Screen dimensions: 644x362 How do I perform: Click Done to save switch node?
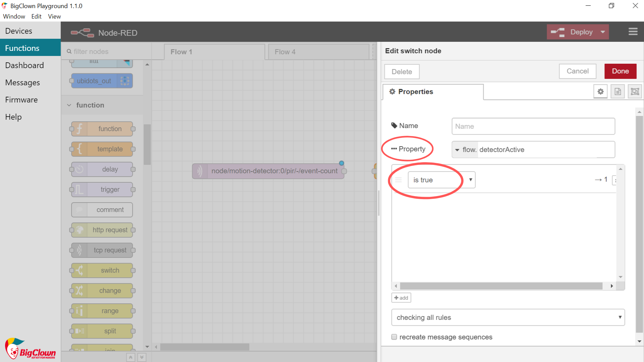click(x=620, y=71)
